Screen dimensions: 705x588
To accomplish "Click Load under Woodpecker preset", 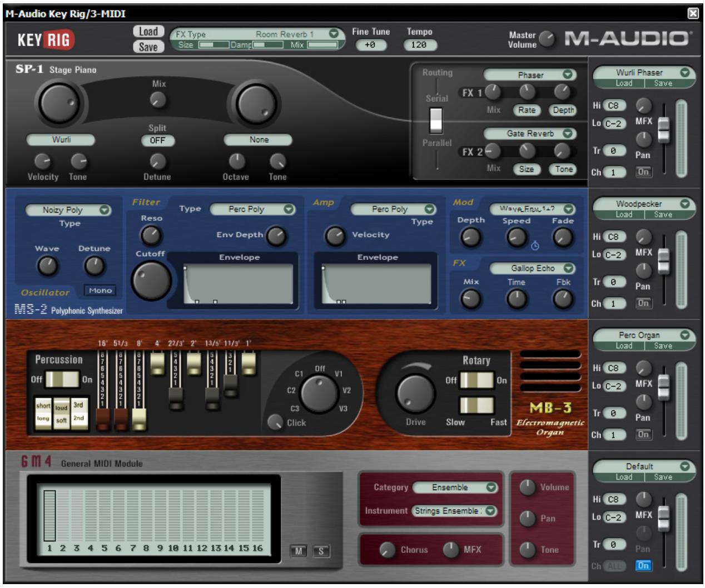I will click(623, 215).
